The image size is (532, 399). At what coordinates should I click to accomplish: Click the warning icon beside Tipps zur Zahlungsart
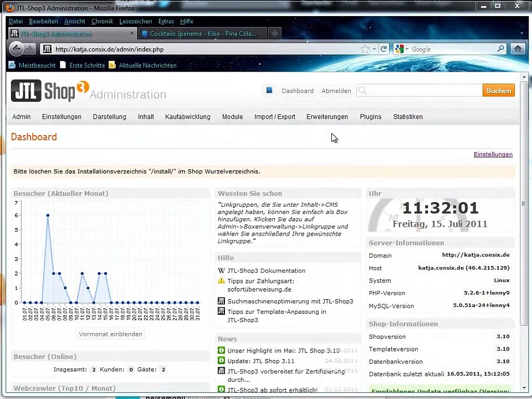[221, 280]
